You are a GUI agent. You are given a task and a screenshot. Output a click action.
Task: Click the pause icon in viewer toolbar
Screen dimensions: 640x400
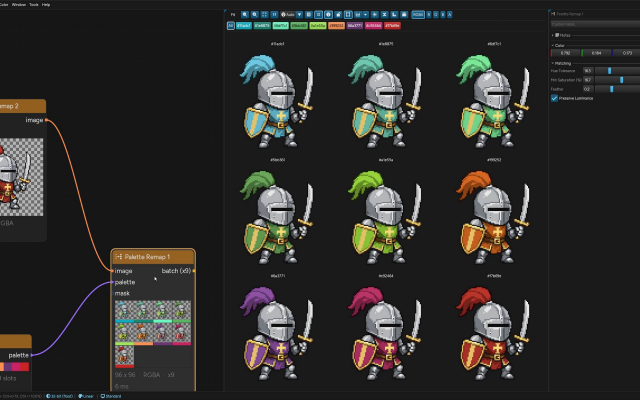pyautogui.click(x=274, y=15)
